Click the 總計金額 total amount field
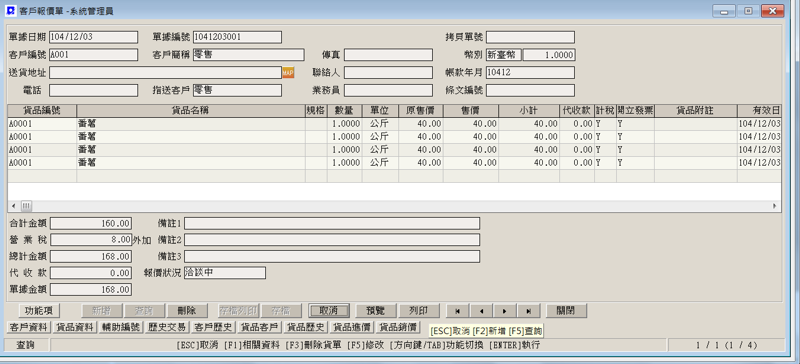 pos(91,256)
